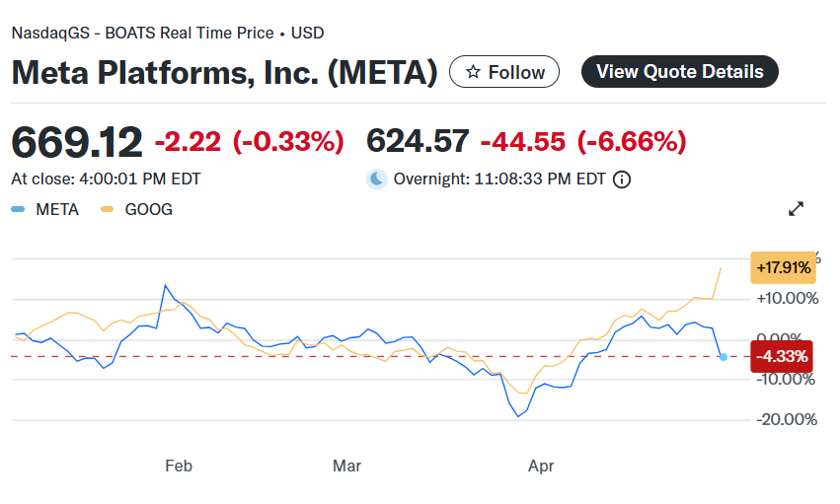The width and height of the screenshot is (840, 504).
Task: Click the light blue META endpoint dot
Action: click(724, 356)
